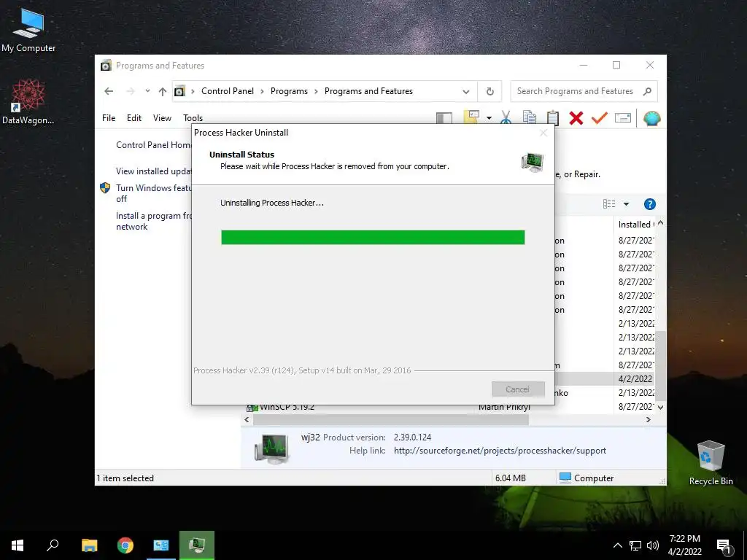Click Programs and Features breadcrumb segment
747x560 pixels.
pos(368,91)
